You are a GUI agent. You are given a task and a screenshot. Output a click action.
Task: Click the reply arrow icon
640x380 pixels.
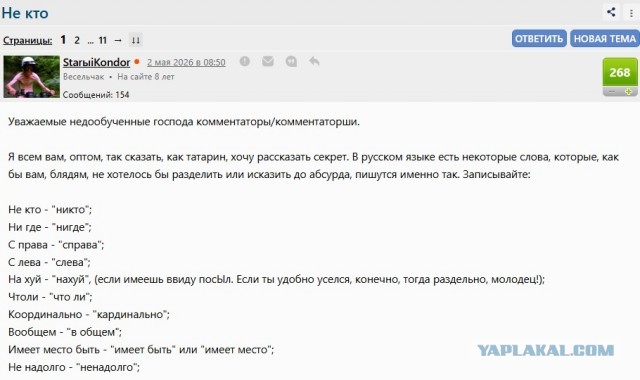(x=314, y=61)
